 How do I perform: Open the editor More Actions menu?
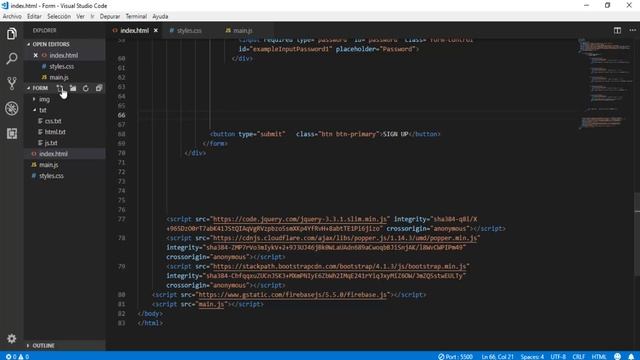632,31
